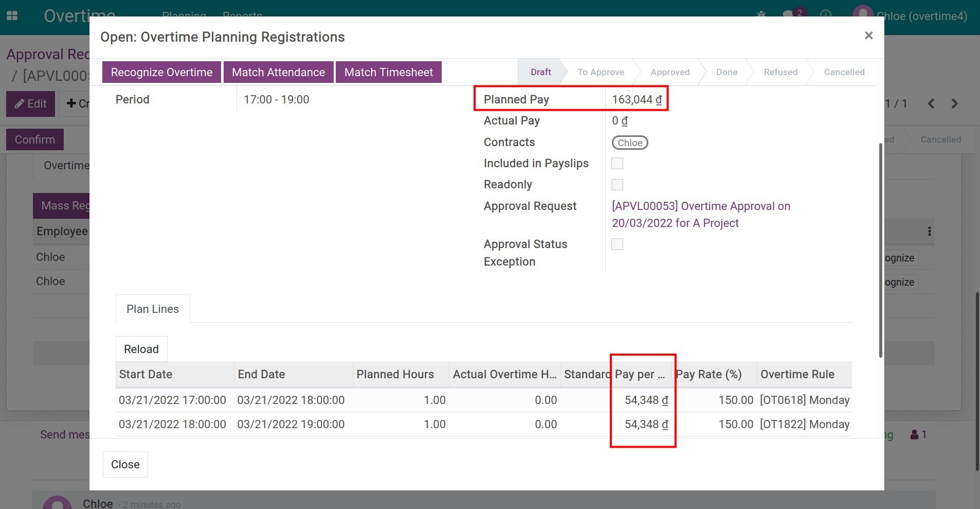Toggle the Approval Status Exception checkbox

[x=617, y=244]
